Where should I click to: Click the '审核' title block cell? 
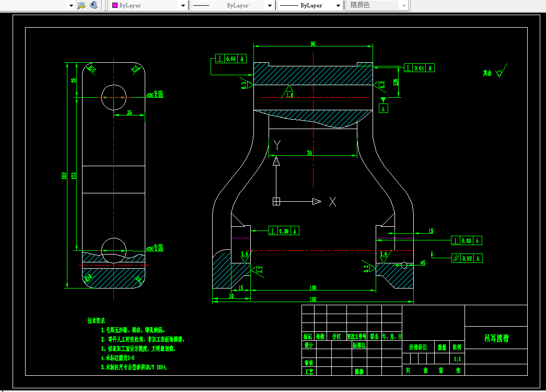309,363
